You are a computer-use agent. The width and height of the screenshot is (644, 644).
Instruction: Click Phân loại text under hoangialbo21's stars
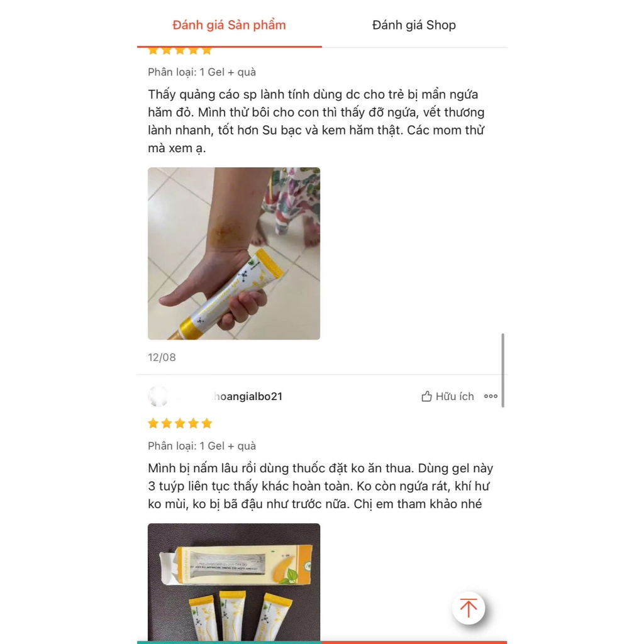(x=202, y=446)
